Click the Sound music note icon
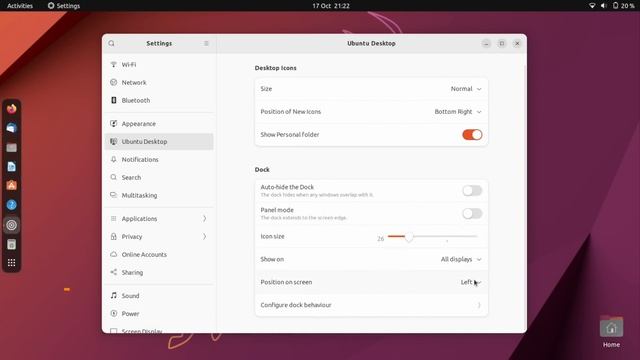The image size is (640, 360). pyautogui.click(x=113, y=296)
